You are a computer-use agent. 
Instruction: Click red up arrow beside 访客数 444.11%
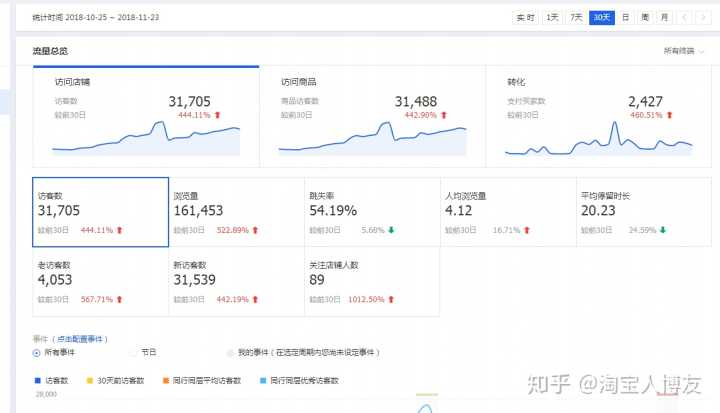pyautogui.click(x=120, y=229)
